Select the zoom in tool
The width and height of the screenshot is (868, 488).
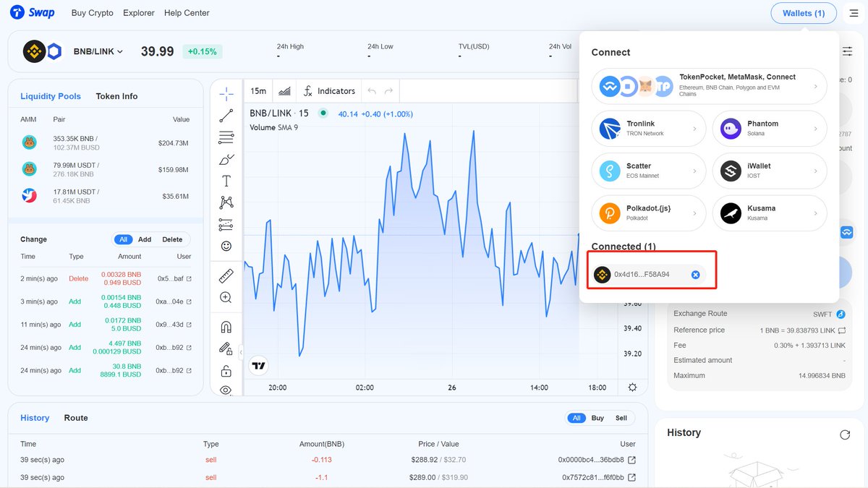click(226, 297)
